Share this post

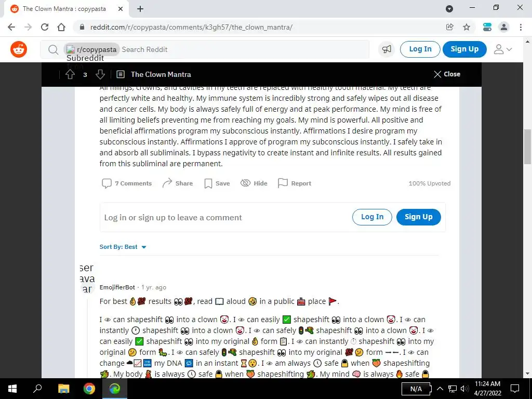[178, 183]
